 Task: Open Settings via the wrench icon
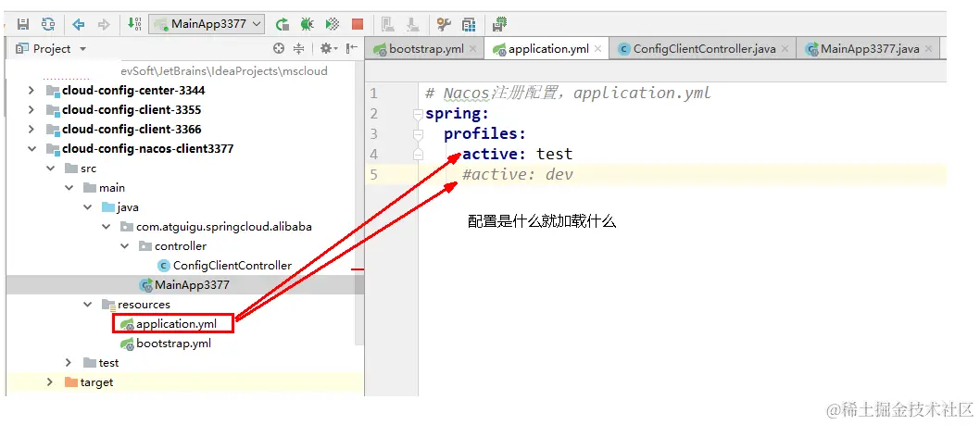444,24
